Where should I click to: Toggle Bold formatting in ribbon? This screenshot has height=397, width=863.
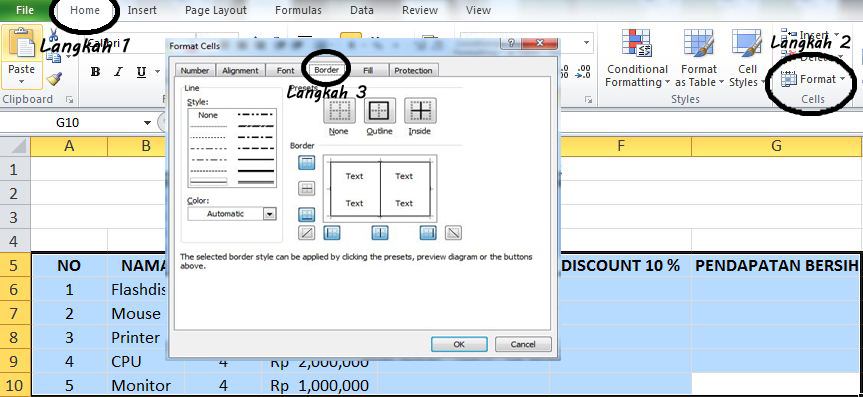pos(96,72)
